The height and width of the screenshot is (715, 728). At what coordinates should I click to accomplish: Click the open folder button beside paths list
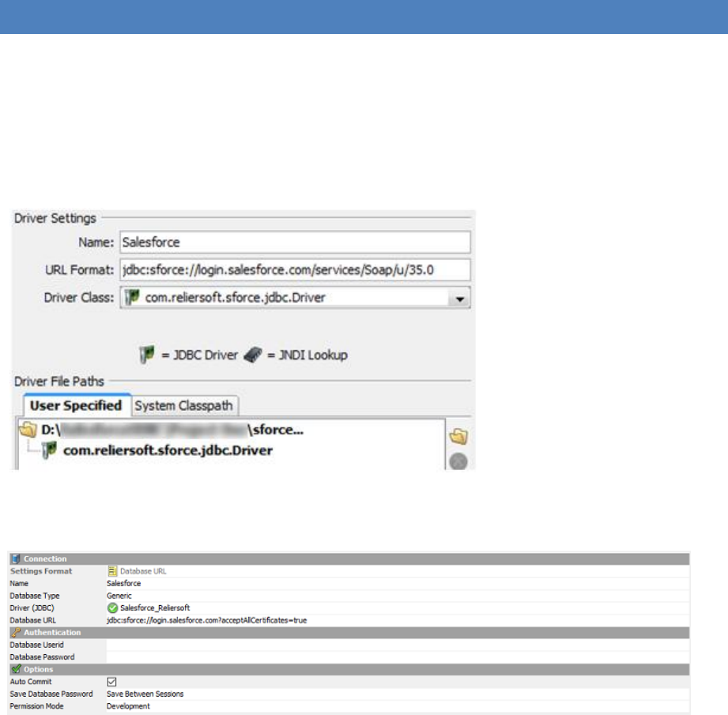458,436
